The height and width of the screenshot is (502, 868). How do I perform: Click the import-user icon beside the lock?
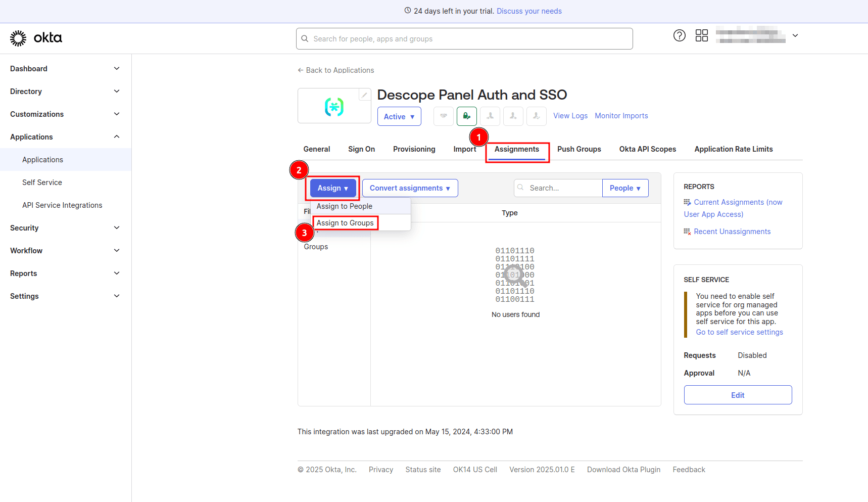click(490, 116)
